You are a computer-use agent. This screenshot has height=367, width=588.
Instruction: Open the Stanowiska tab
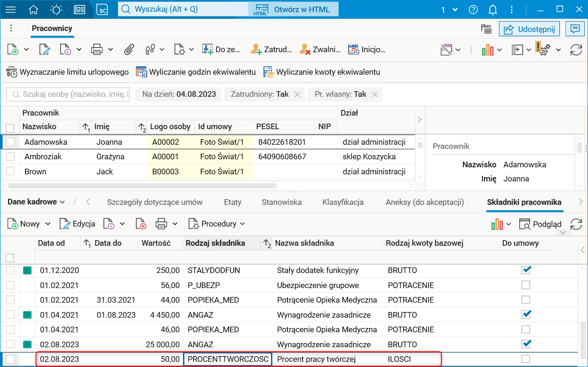tap(282, 202)
